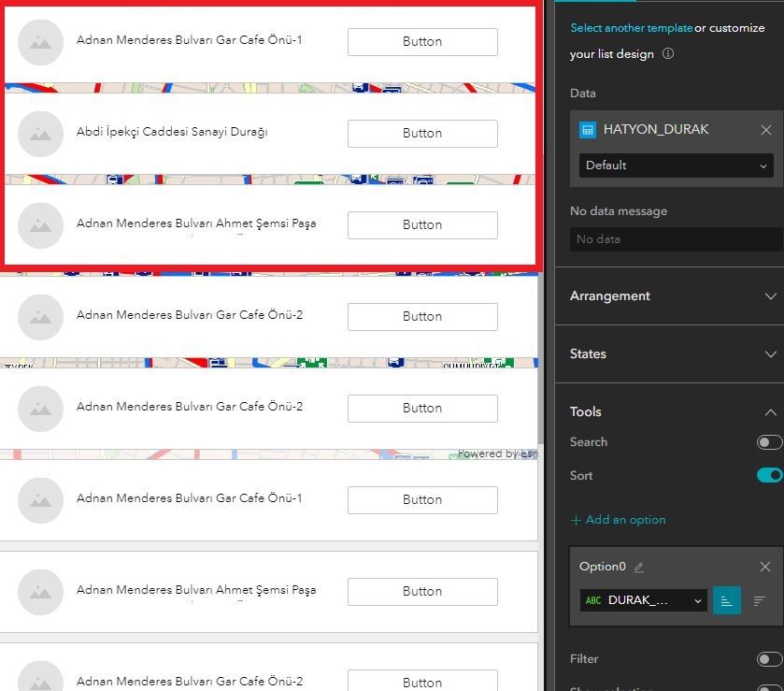
Task: Delete the Option0 sort option
Action: [764, 567]
